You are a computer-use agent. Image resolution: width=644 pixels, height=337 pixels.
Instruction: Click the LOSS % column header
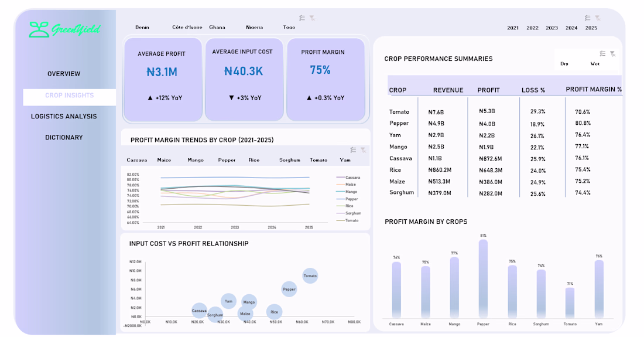click(x=533, y=90)
